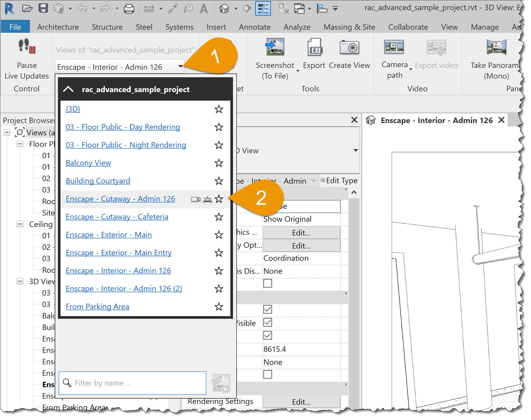The width and height of the screenshot is (531, 420).
Task: Click the Filter by name search field
Action: point(133,383)
